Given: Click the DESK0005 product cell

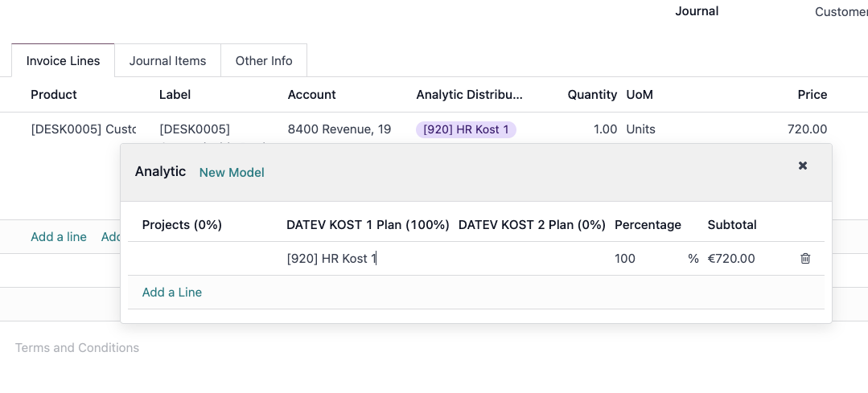Looking at the screenshot, I should tap(83, 129).
